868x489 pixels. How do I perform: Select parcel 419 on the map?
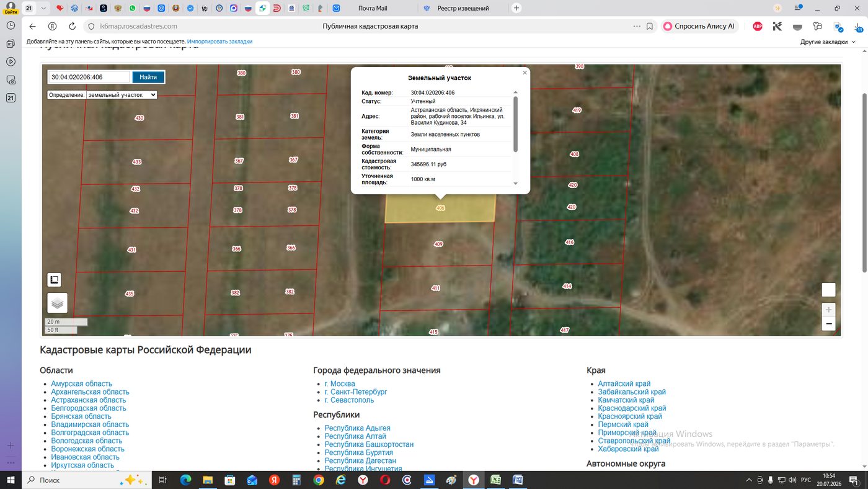point(577,110)
